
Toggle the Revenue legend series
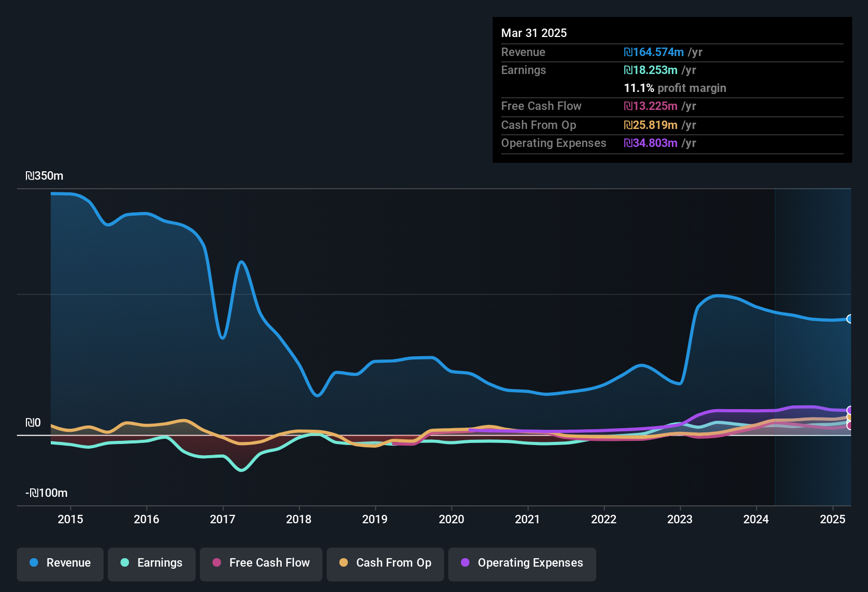tap(60, 563)
